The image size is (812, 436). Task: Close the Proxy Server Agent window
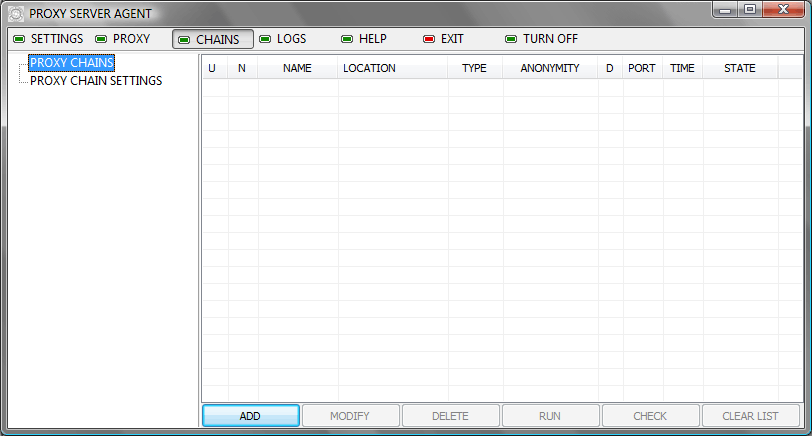[784, 10]
